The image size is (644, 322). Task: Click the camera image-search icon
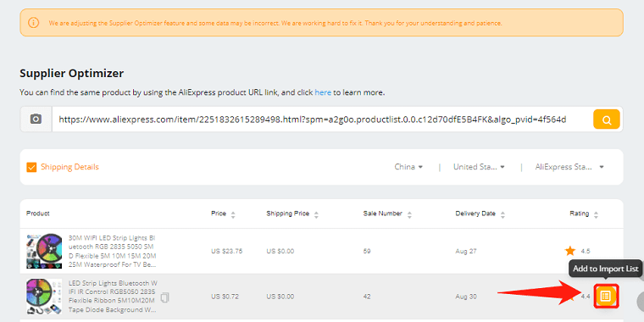tap(36, 119)
